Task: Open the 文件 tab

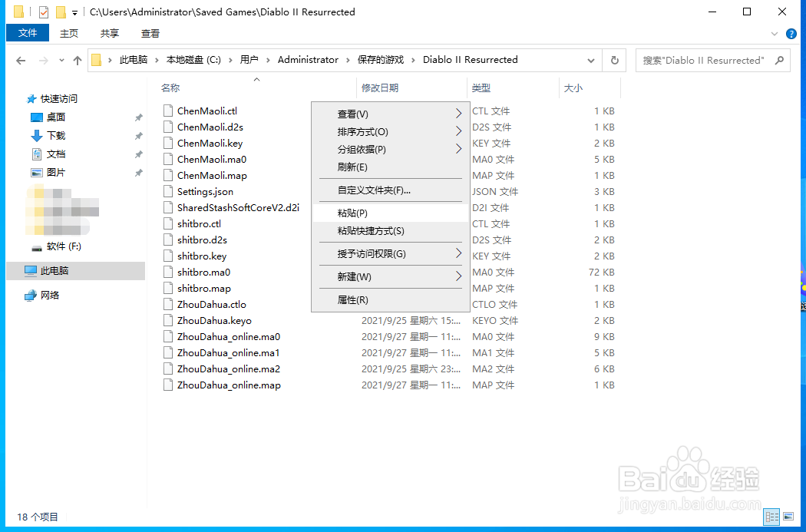Action: [x=28, y=33]
